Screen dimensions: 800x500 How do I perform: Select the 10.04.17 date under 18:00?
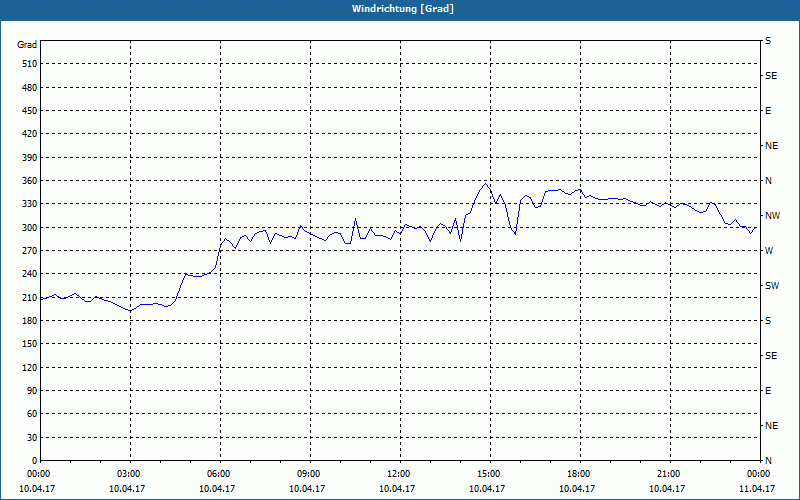[x=577, y=489]
